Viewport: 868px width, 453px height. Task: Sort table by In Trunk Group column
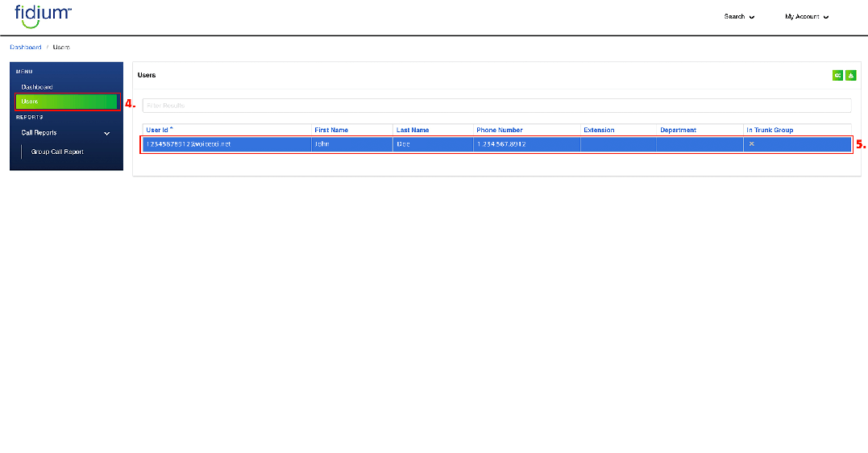[770, 130]
